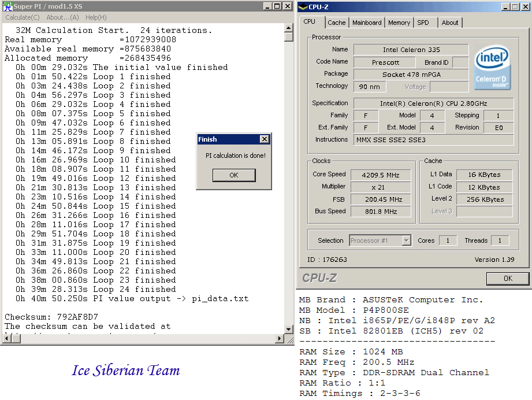
Task: Click the Multiplier value 'x 21'
Action: click(x=380, y=187)
